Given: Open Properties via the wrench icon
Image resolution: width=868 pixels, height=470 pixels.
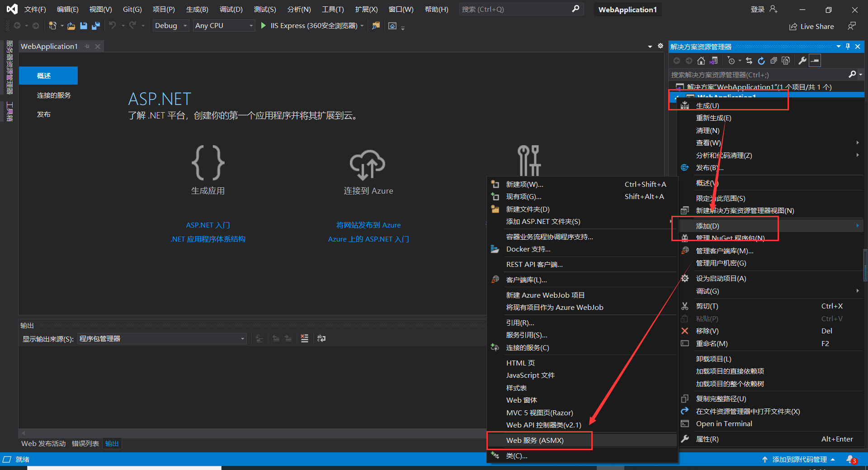Looking at the screenshot, I should point(802,61).
